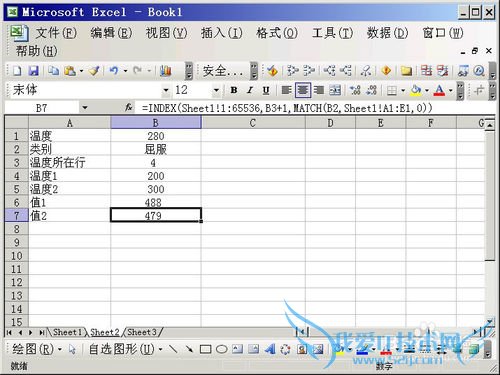500x375 pixels.
Task: Click the first sheet navigation arrow
Action: [x=9, y=332]
